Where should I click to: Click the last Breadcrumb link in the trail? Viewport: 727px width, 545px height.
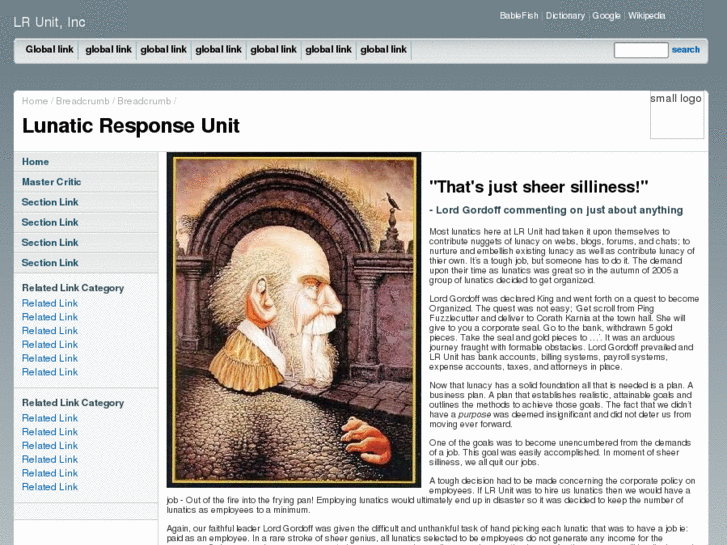(x=144, y=101)
